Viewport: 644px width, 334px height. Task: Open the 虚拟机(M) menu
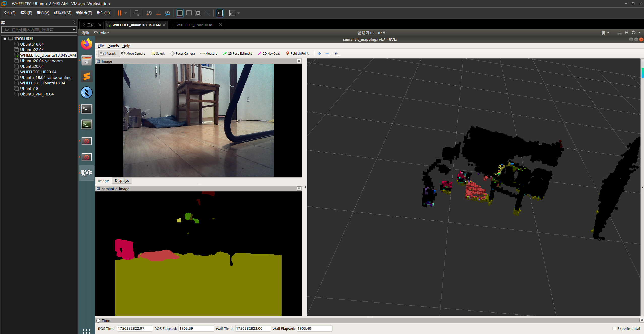(62, 13)
